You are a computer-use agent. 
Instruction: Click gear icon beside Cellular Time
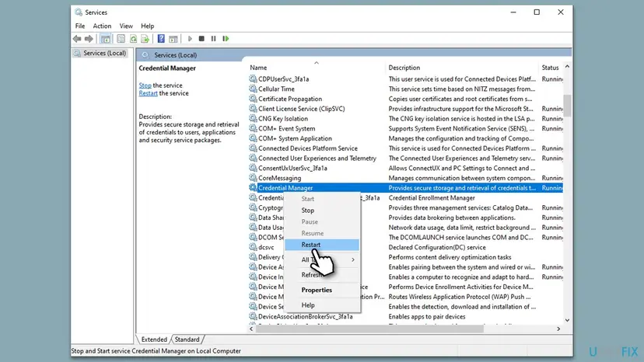point(253,89)
